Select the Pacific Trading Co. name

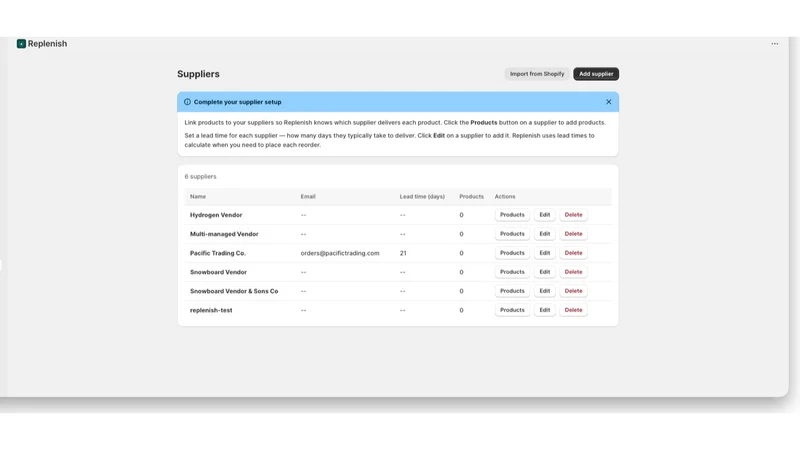pos(218,253)
